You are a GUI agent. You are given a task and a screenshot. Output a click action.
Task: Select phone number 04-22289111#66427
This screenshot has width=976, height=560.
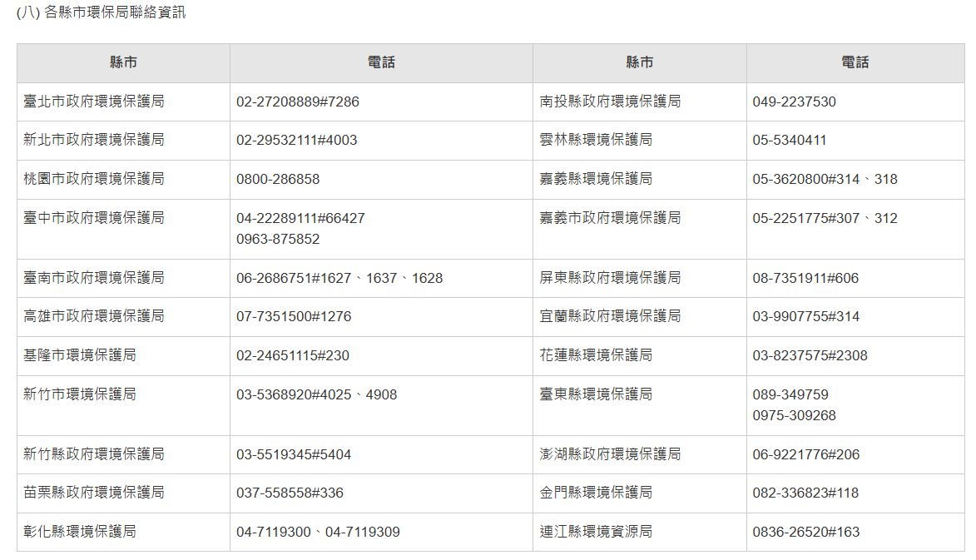[x=300, y=218]
